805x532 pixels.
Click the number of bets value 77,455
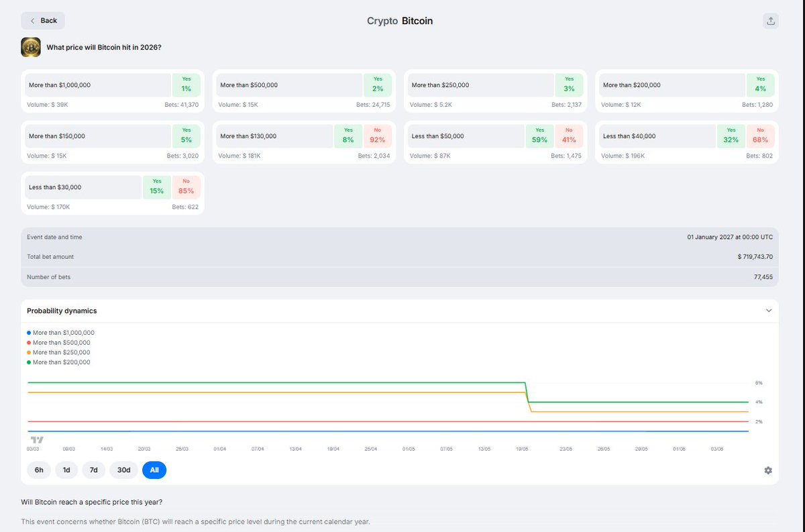click(x=763, y=277)
